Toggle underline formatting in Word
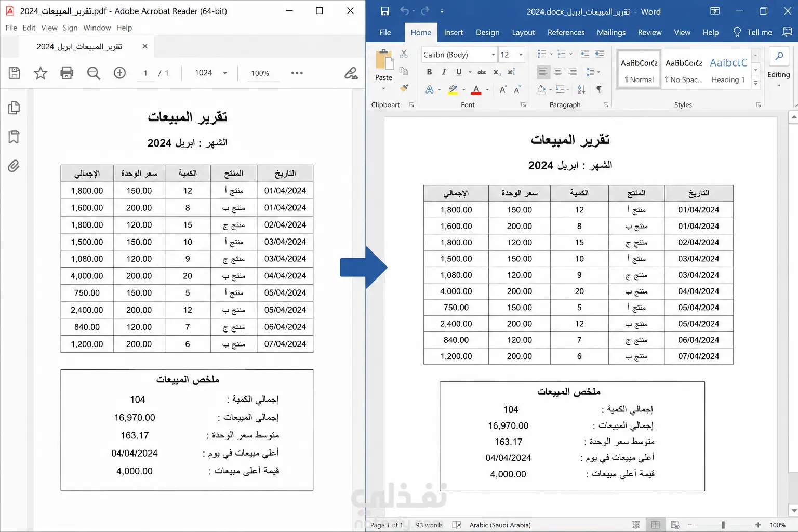 (459, 72)
